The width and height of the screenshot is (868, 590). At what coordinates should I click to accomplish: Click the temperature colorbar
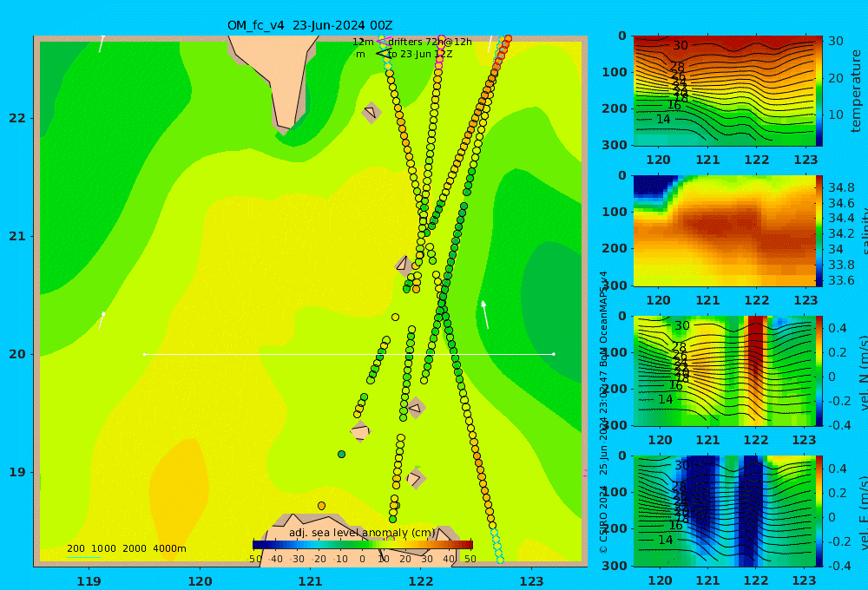click(819, 91)
